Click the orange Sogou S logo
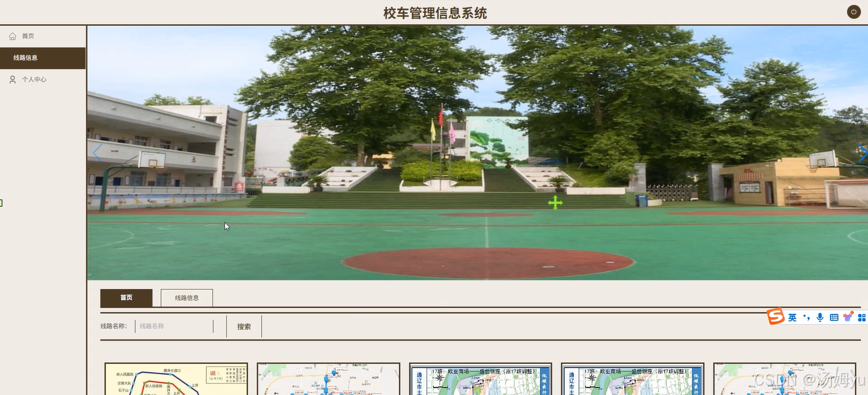868x395 pixels. 776,317
